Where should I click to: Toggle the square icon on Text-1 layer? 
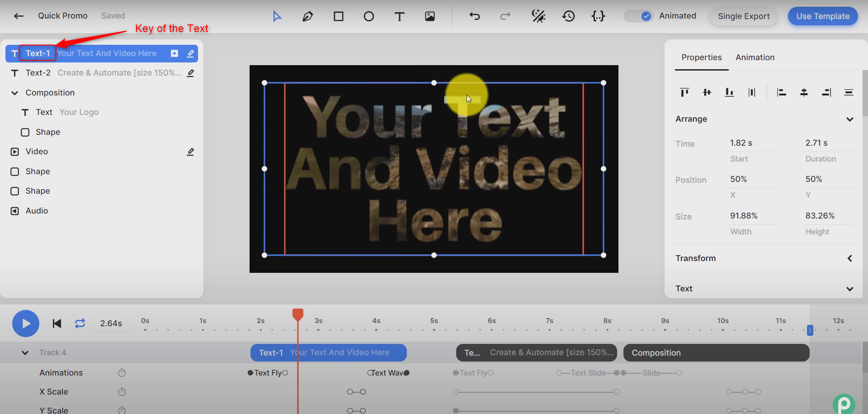175,53
